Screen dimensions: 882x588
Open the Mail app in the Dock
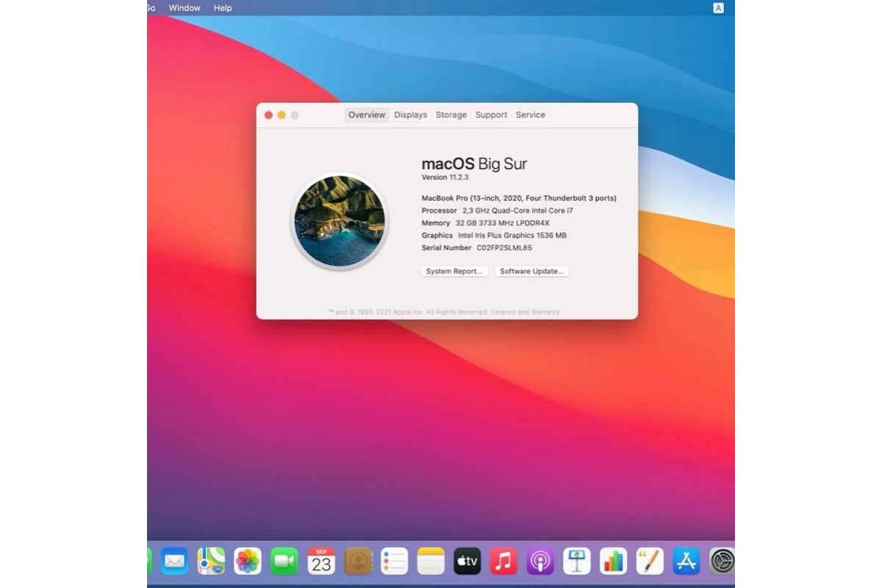coord(175,562)
